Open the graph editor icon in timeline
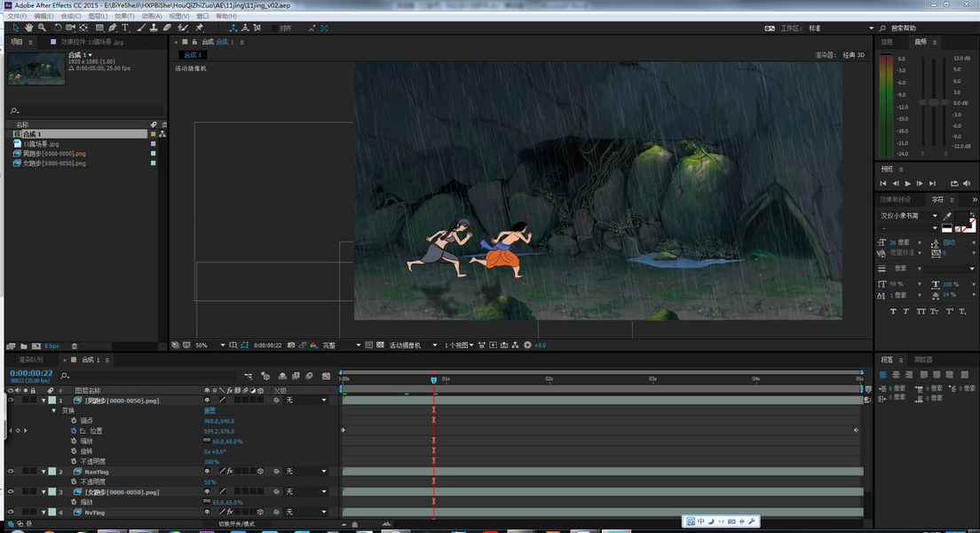The height and width of the screenshot is (533, 980). coord(327,376)
